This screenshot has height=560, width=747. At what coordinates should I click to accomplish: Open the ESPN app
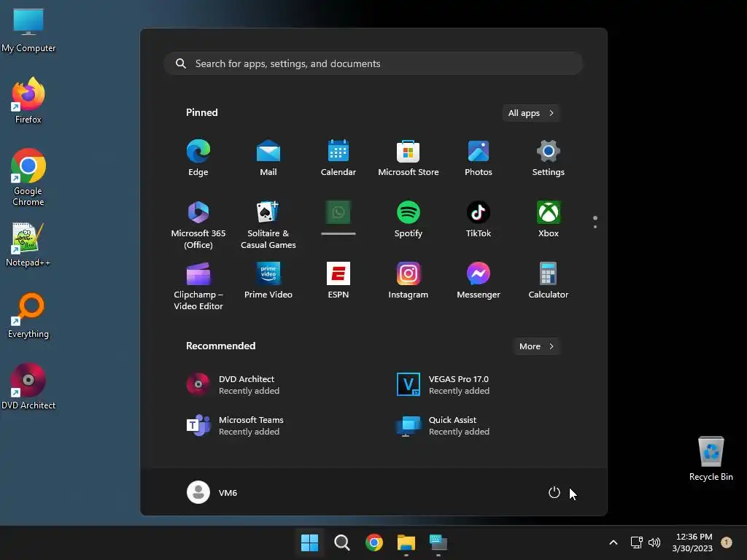coord(338,281)
